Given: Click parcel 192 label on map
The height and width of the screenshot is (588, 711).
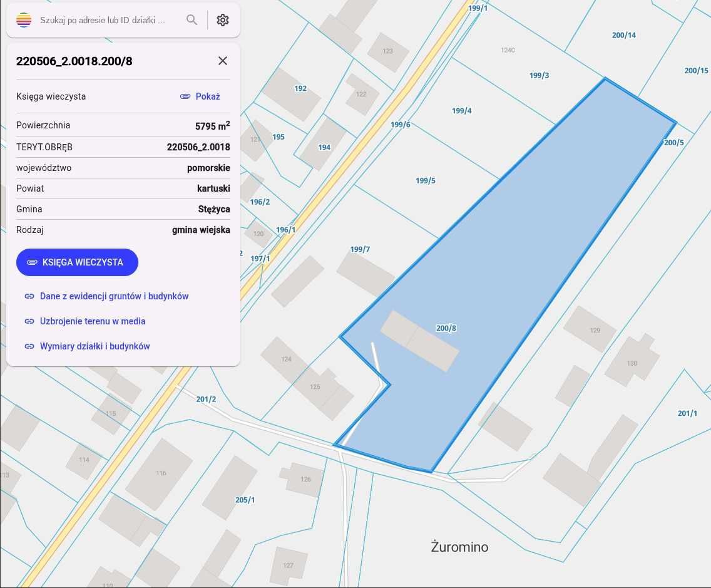Looking at the screenshot, I should coord(300,88).
